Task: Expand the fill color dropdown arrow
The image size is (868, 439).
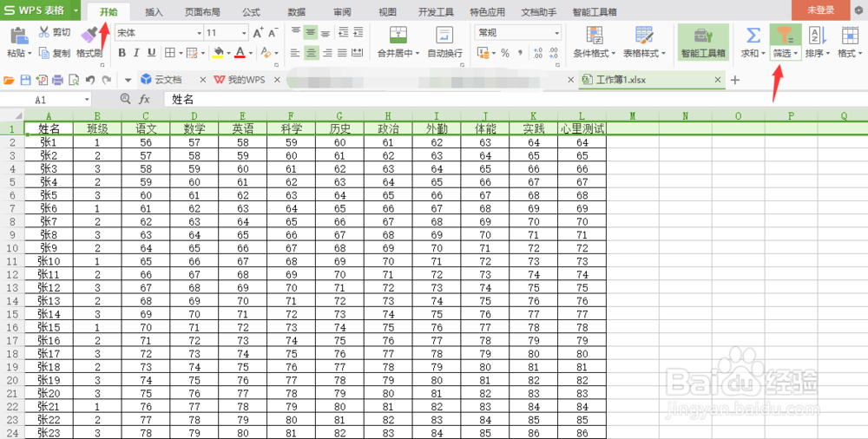Action: [227, 54]
